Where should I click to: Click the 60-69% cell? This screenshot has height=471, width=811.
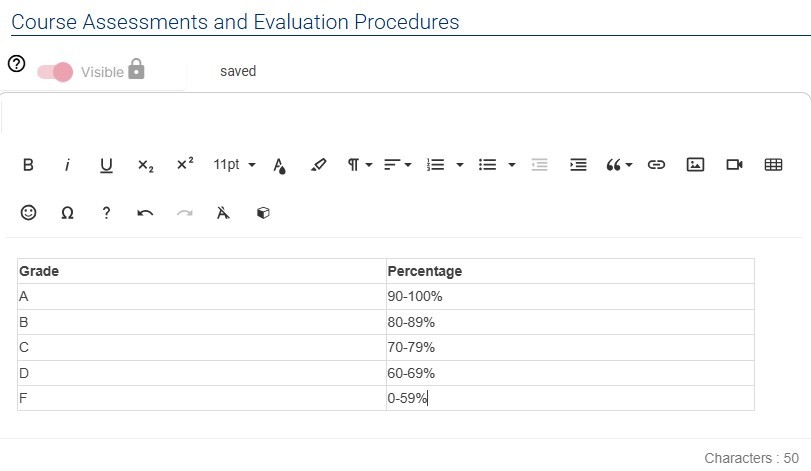pyautogui.click(x=570, y=373)
